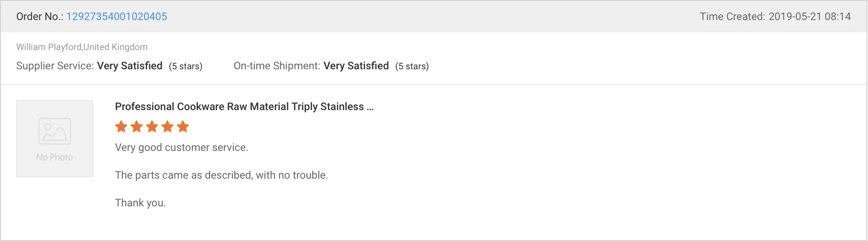The height and width of the screenshot is (241, 868).
Task: Click the "Supplier Service:" label
Action: click(x=55, y=66)
